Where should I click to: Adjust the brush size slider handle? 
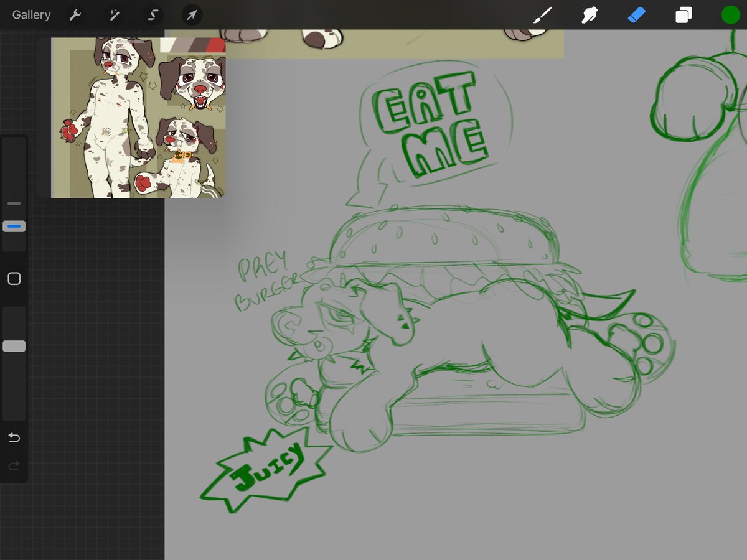coord(14,226)
